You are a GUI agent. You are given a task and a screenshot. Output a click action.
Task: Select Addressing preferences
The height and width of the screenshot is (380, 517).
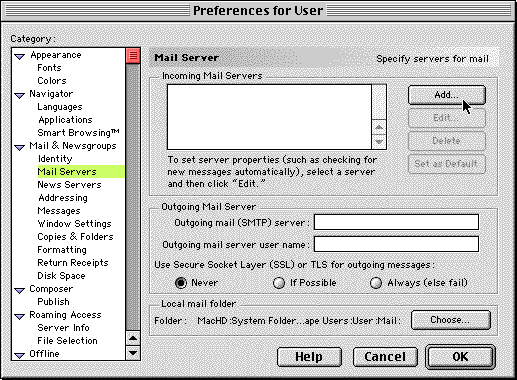[x=63, y=198]
